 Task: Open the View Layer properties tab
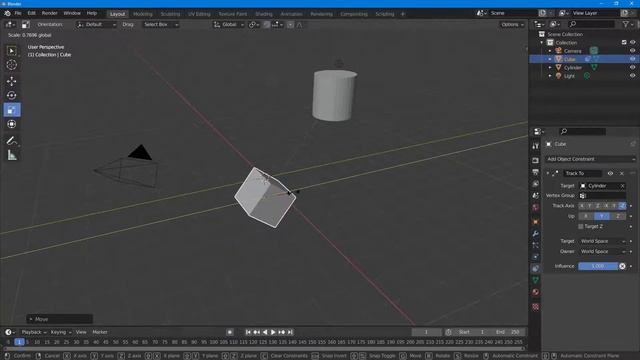[x=536, y=184]
